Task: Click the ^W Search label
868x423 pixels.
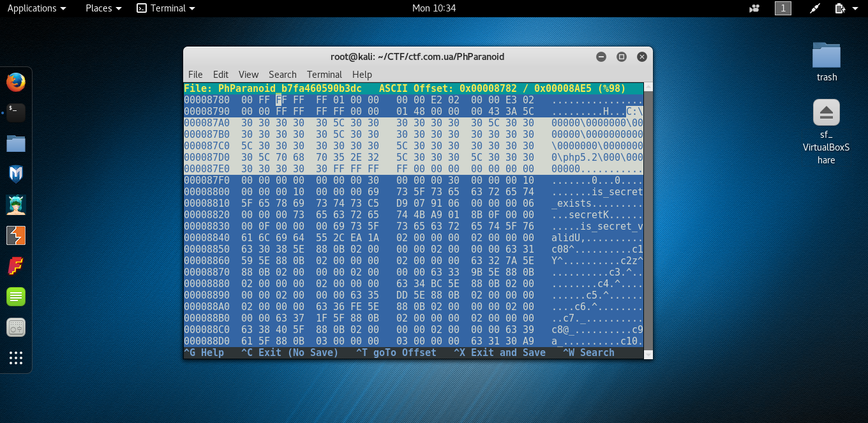Action: [588, 353]
